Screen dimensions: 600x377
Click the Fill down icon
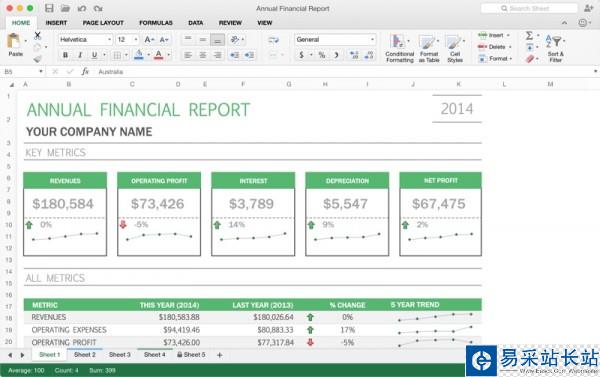[x=530, y=47]
